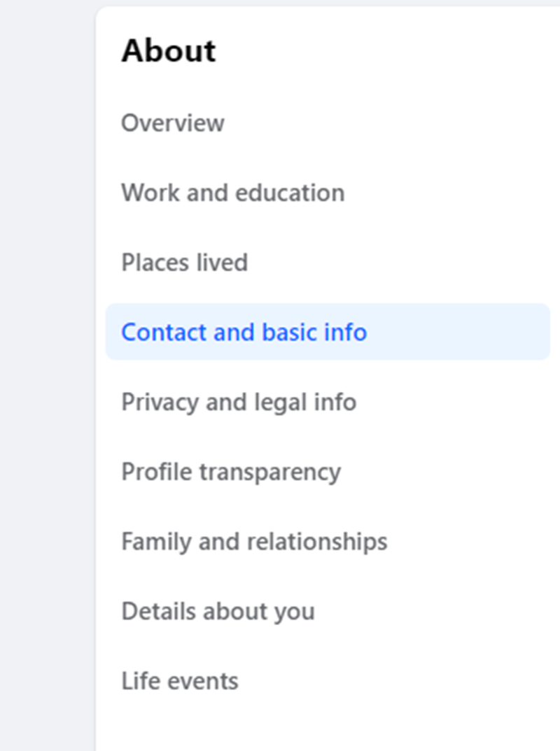This screenshot has height=751, width=560.
Task: Select the Life events menu item
Action: pos(180,681)
